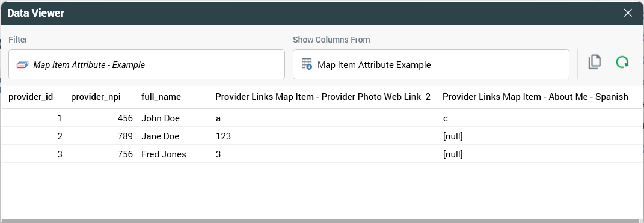The height and width of the screenshot is (223, 644).
Task: Click Provider Photo Web Link 2 column header
Action: tap(324, 97)
